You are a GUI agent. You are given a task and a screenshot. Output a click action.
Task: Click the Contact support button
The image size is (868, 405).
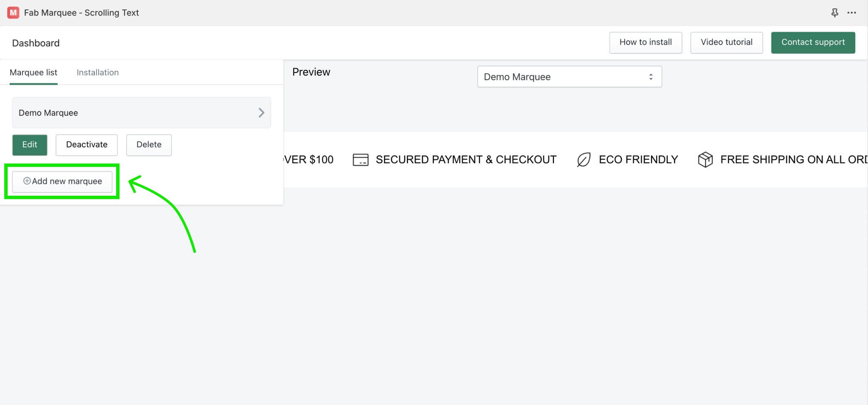click(x=812, y=42)
